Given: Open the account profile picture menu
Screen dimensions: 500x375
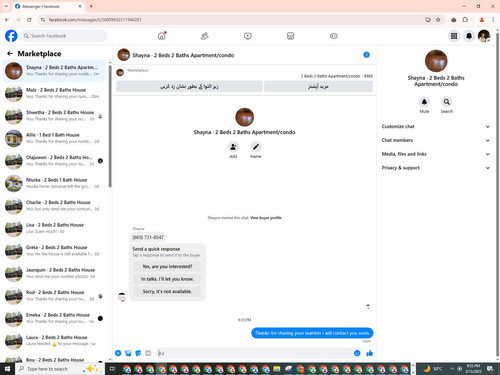Looking at the screenshot, I should 484,36.
